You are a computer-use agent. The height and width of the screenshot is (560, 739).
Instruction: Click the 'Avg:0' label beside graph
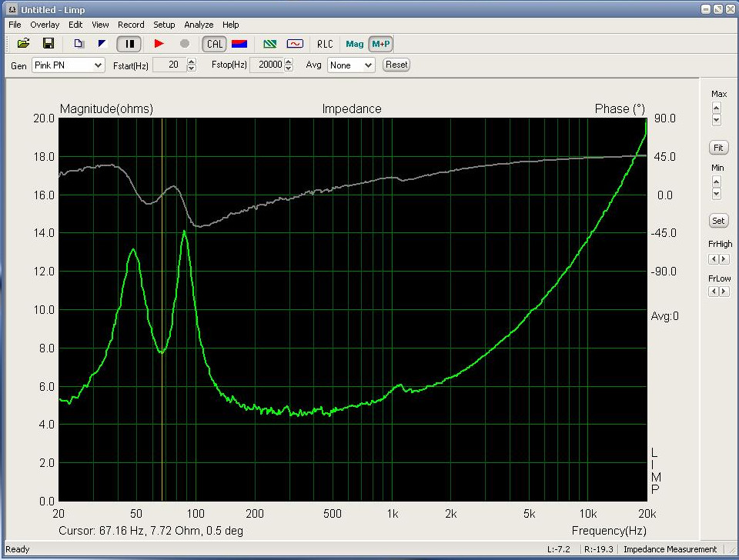pos(664,316)
